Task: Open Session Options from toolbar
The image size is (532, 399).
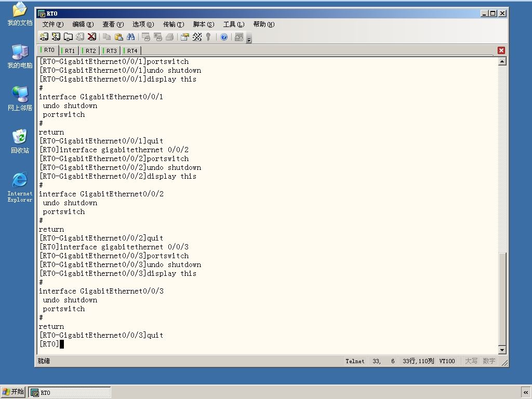Action: coord(184,37)
